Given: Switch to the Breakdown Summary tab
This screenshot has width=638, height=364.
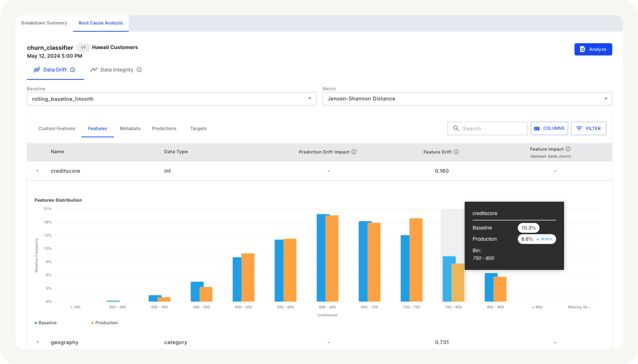Looking at the screenshot, I should [x=44, y=23].
